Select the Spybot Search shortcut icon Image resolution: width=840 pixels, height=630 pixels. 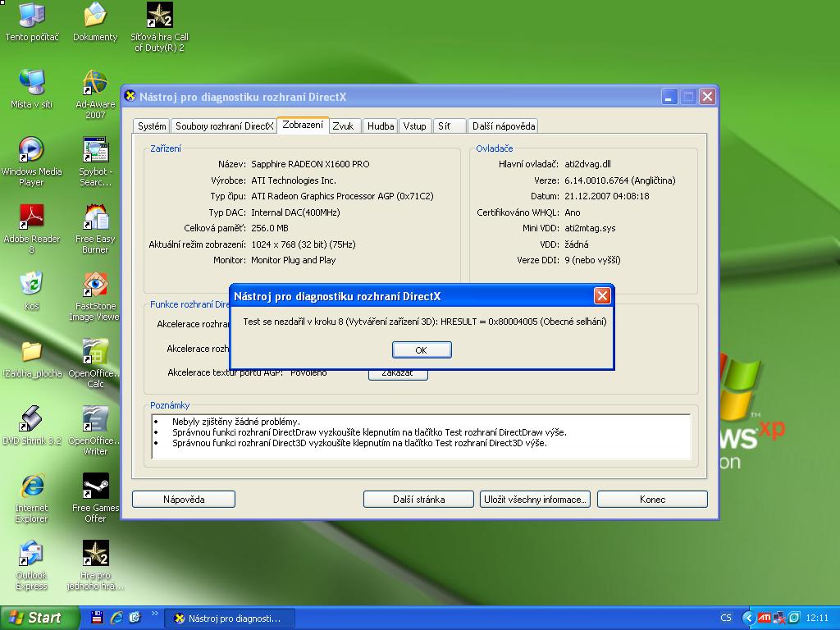click(x=95, y=162)
